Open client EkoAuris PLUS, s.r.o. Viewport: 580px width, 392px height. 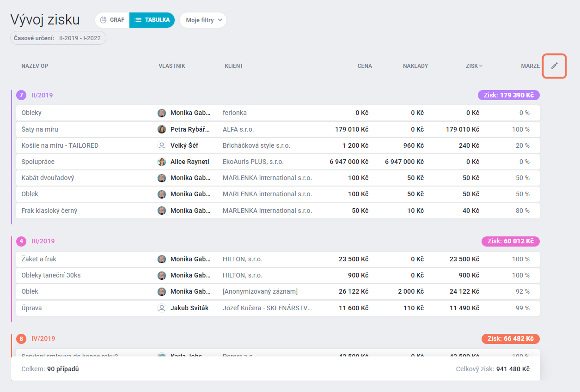click(x=253, y=162)
